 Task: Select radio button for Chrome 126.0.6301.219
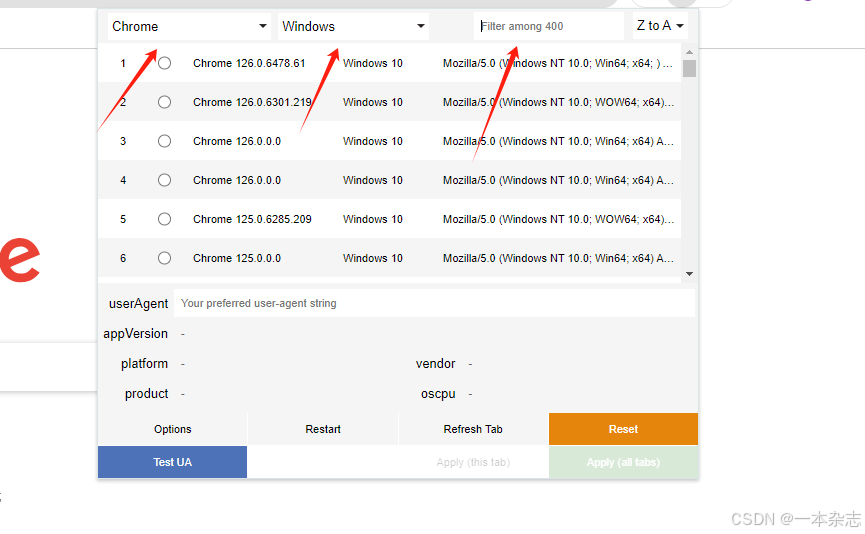tap(164, 102)
